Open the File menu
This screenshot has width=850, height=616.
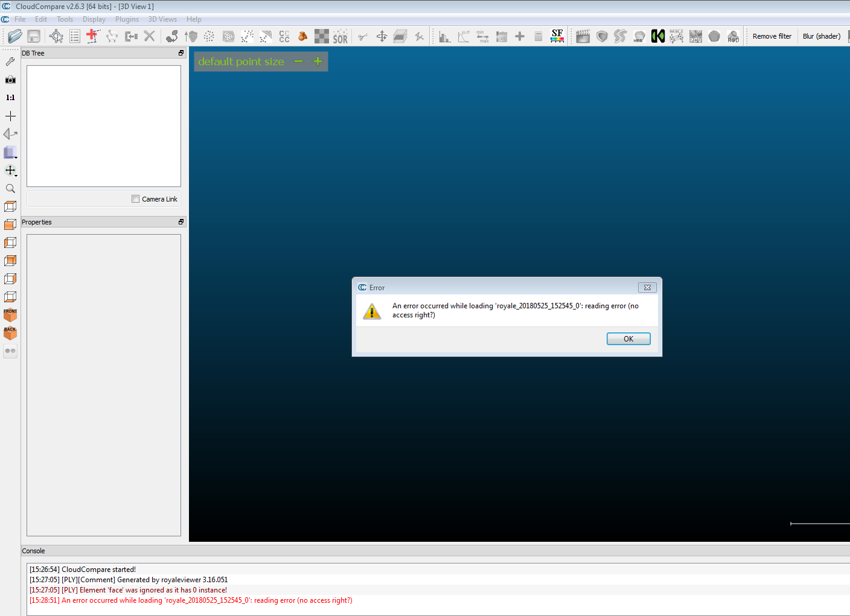[x=20, y=19]
